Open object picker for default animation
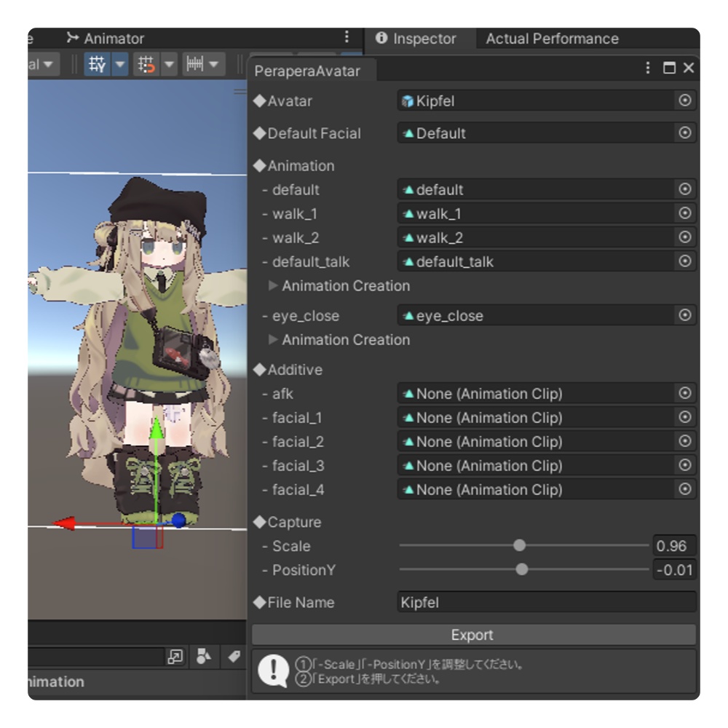Screen dimensions: 728x728 685,189
